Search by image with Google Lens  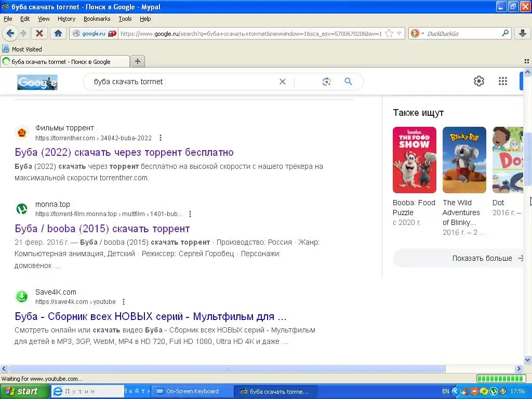[326, 82]
